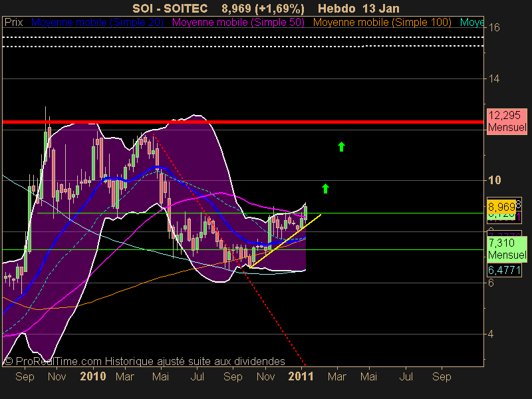Click the Hebdo timeframe label
This screenshot has width=532, height=399.
[x=337, y=8]
